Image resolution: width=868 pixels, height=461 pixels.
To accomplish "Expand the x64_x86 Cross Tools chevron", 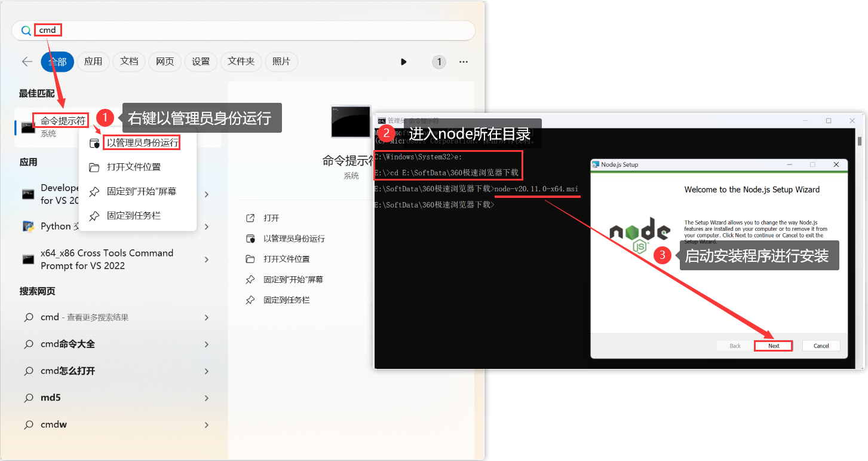I will [207, 259].
